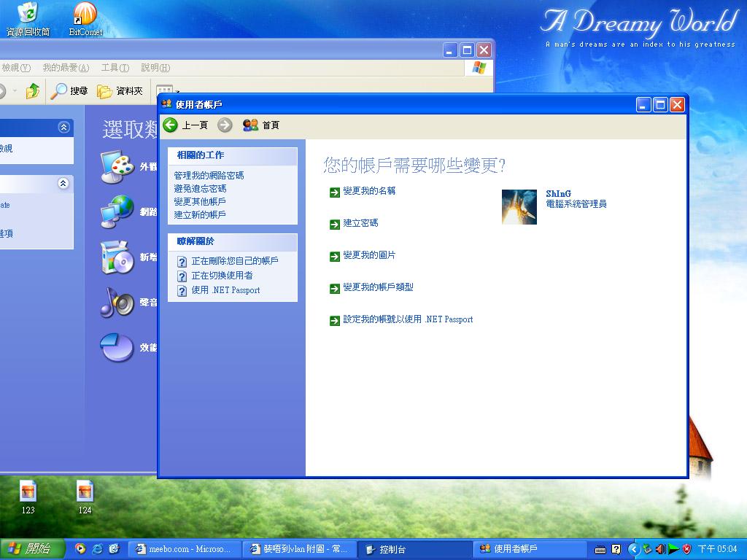Screen dimensions: 747x560
Task: Open 說明(H) menu in Control Panel
Action: pos(155,68)
